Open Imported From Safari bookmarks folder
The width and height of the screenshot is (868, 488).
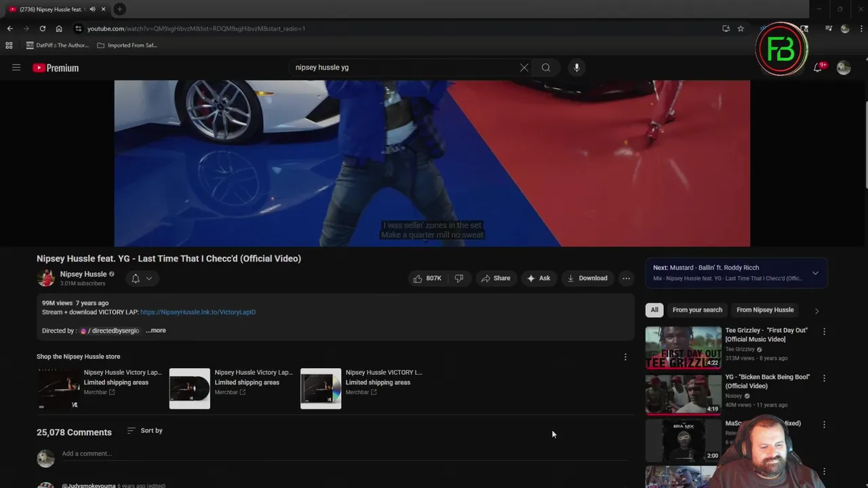click(127, 45)
